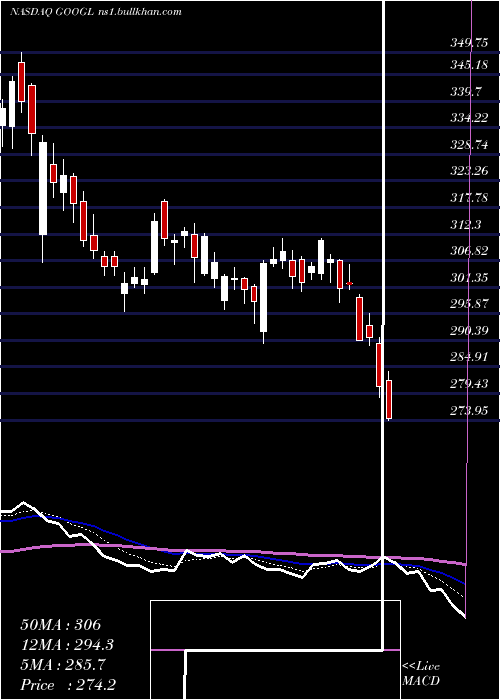Viewport: 500px width, 700px height.
Task: Click the 279.43 price axis label
Action: pos(468,383)
